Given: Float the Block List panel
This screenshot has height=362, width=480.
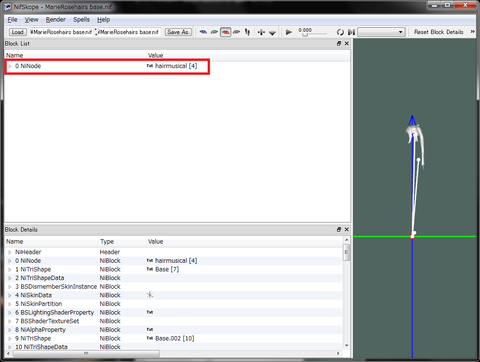Looking at the screenshot, I should (339, 43).
